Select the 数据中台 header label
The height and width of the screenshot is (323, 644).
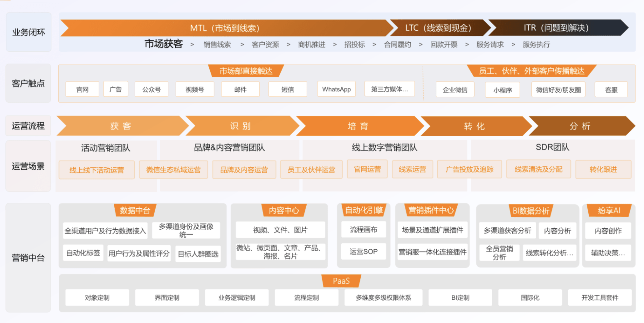tap(135, 210)
